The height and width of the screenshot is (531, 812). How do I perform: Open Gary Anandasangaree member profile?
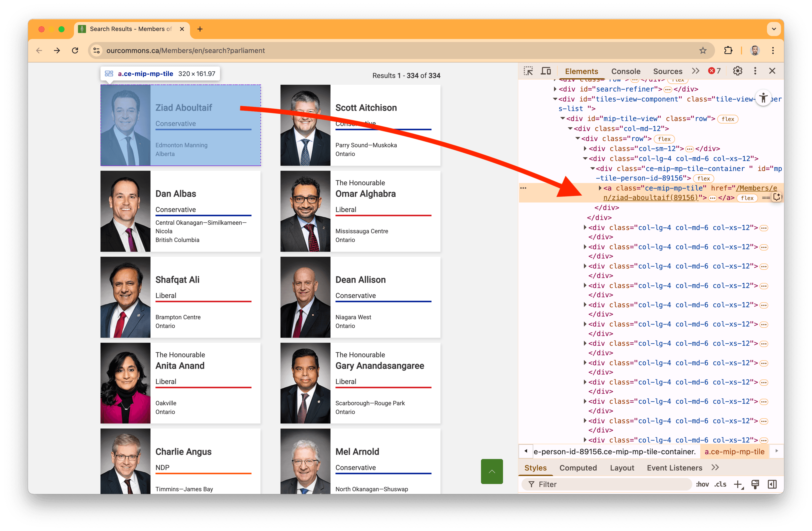click(x=360, y=383)
